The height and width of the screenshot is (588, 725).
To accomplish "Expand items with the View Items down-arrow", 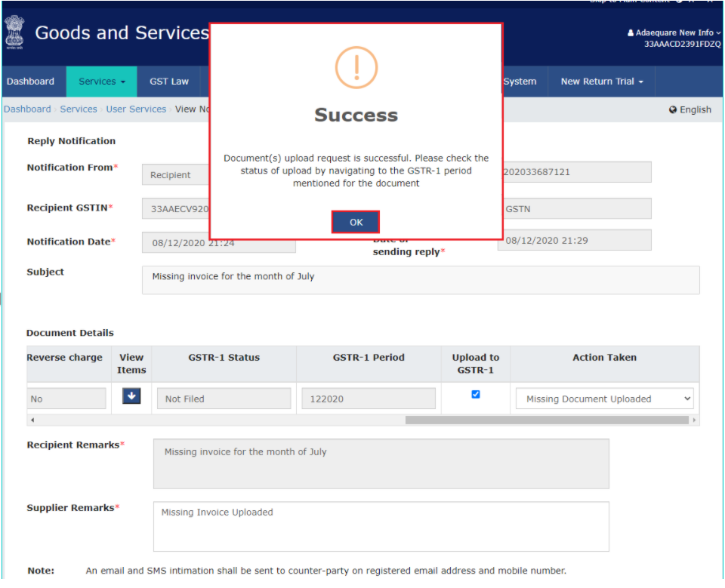I will pos(131,396).
